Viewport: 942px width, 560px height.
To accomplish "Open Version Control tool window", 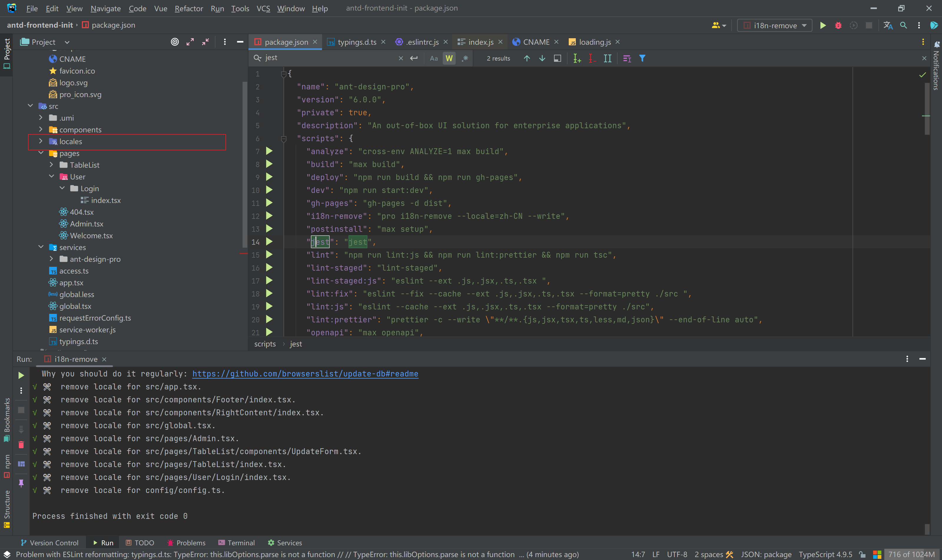I will (x=49, y=543).
